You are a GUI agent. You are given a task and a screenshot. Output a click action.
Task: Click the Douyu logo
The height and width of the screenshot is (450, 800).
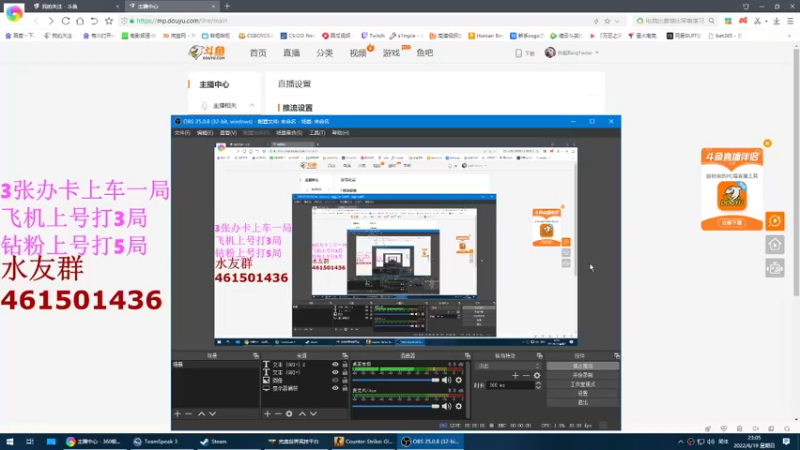[x=207, y=53]
